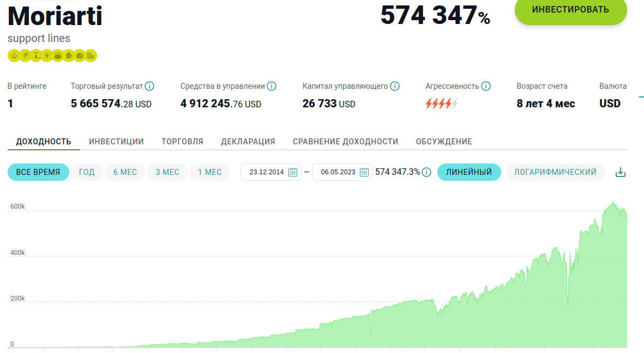The height and width of the screenshot is (353, 644).
Task: Click the anchor badge icon
Action: pos(14,55)
